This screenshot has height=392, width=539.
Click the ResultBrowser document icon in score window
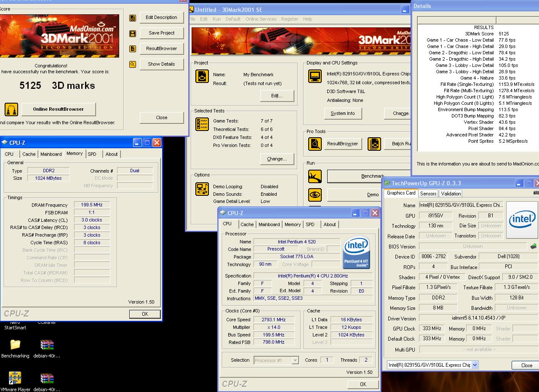pos(133,49)
